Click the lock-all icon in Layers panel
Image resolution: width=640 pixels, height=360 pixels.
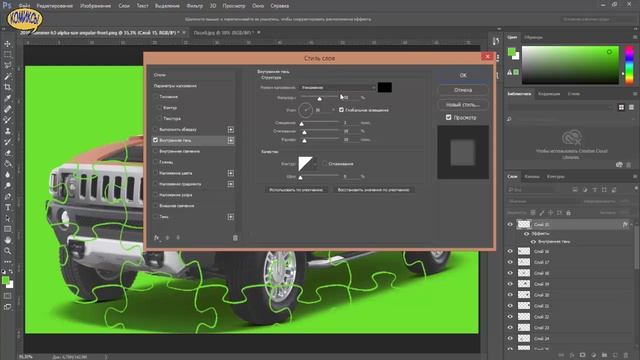pyautogui.click(x=568, y=213)
